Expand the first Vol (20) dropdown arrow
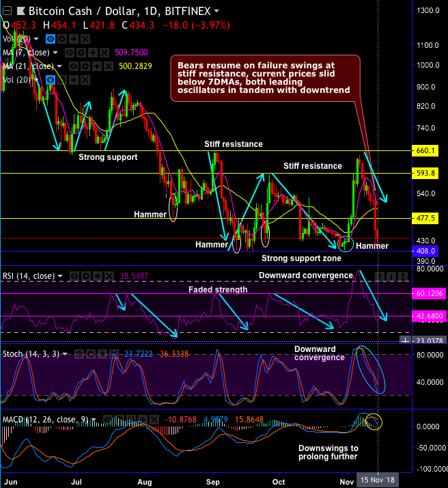This screenshot has width=448, height=488. (36, 39)
